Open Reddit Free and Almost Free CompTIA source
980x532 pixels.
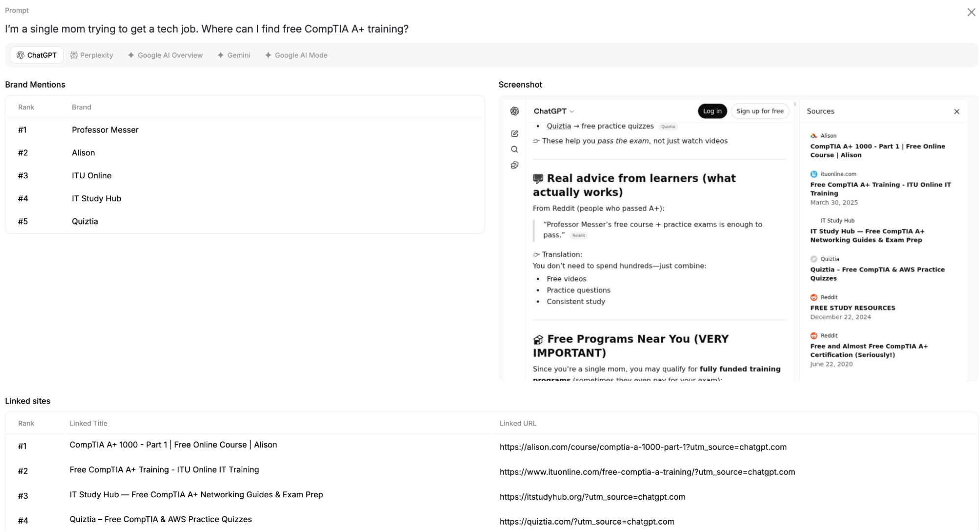tap(869, 350)
